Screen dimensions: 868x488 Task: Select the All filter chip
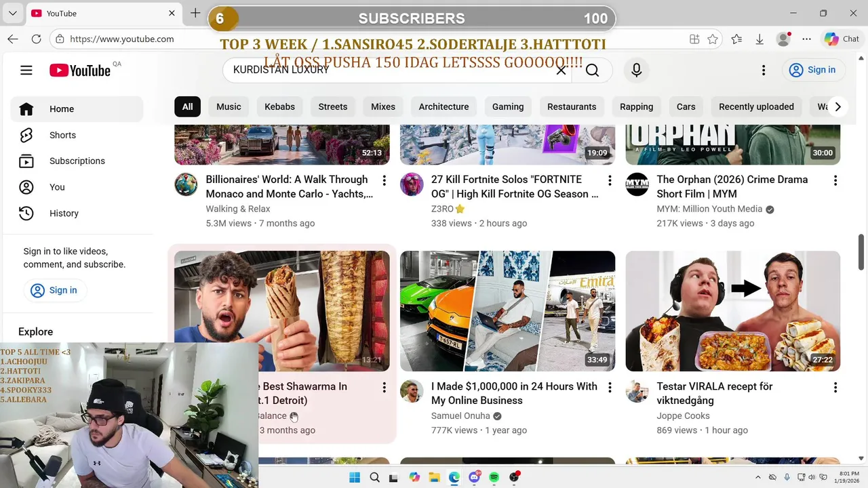point(187,106)
